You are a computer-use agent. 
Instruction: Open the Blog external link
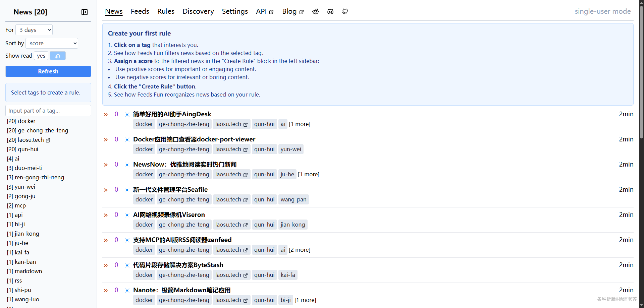(293, 11)
